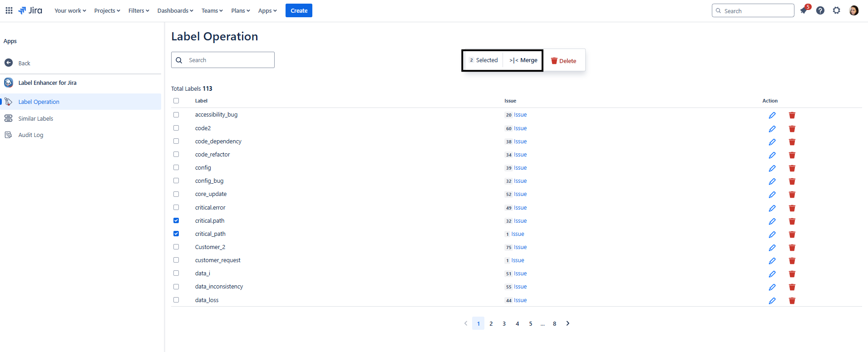Delete the selected labels
This screenshot has width=868, height=352.
(564, 61)
